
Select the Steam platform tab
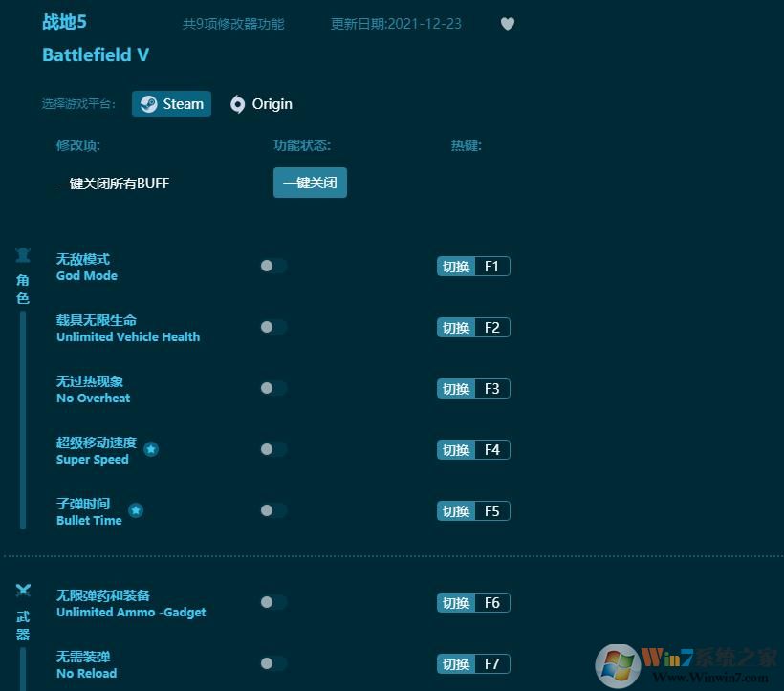(171, 104)
